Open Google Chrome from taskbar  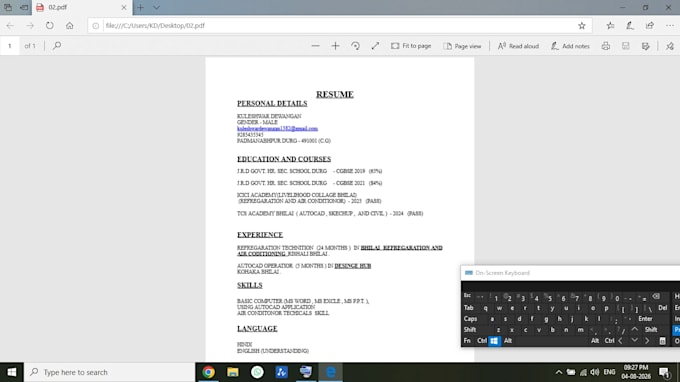coord(209,372)
